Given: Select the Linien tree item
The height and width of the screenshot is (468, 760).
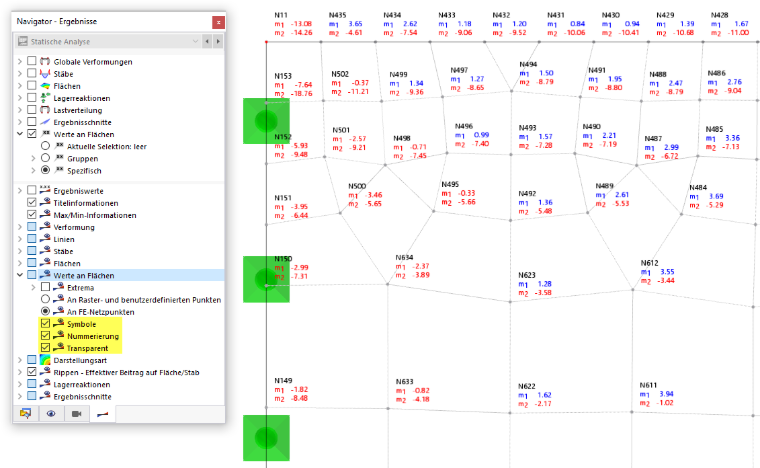Looking at the screenshot, I should click(x=63, y=239).
